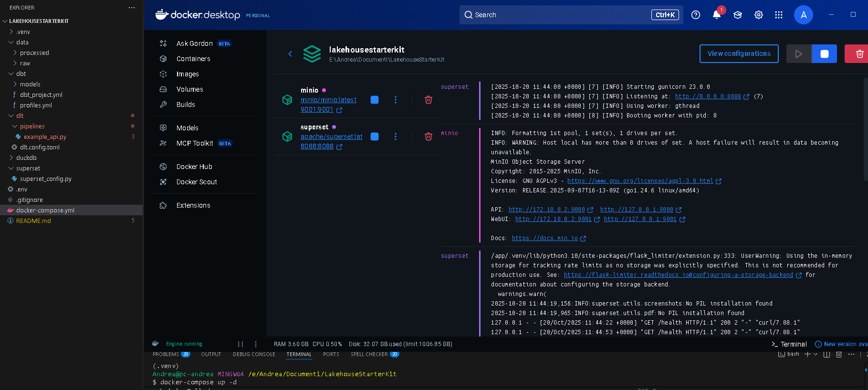Open account avatar A
Viewport: 868px width, 390px height.
(804, 15)
